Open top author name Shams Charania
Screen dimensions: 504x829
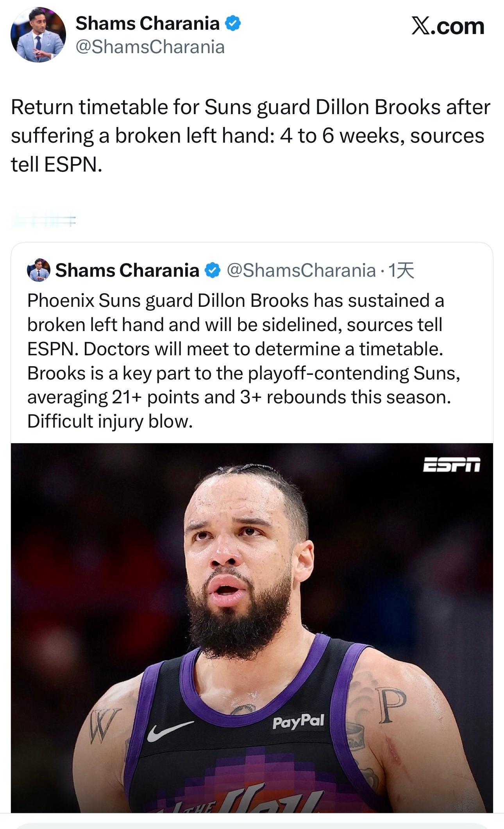[147, 23]
